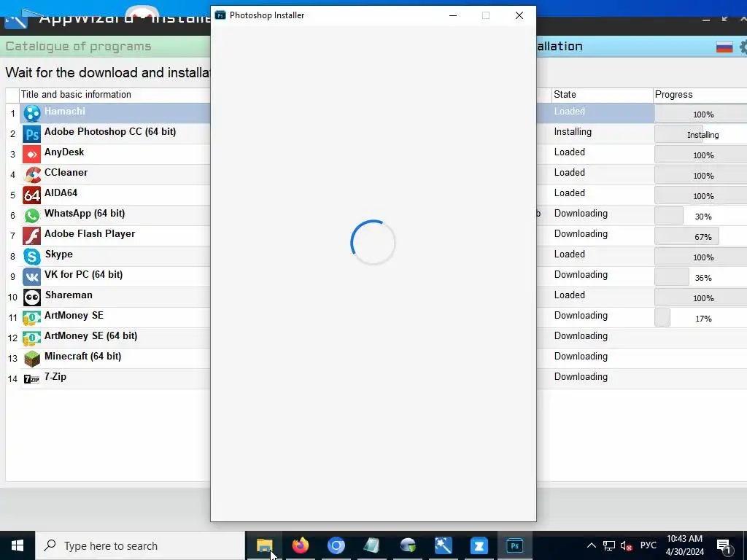
Task: Click the Shareman program icon
Action: point(32,297)
